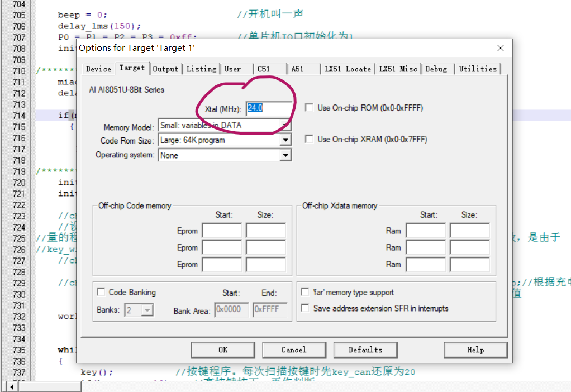
Task: Enable 'far' memory type support
Action: click(305, 292)
